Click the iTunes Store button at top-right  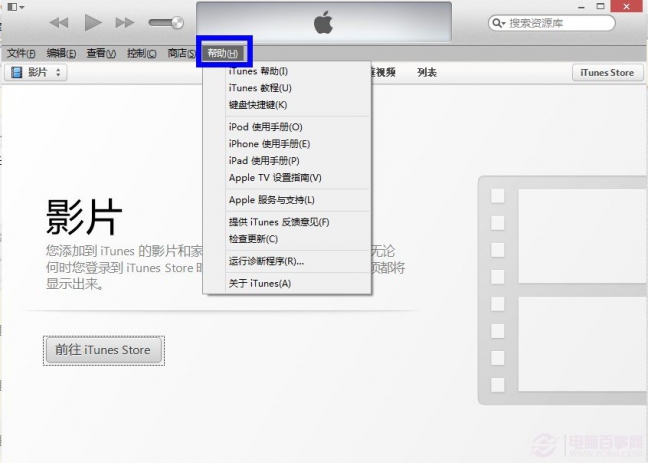click(607, 73)
